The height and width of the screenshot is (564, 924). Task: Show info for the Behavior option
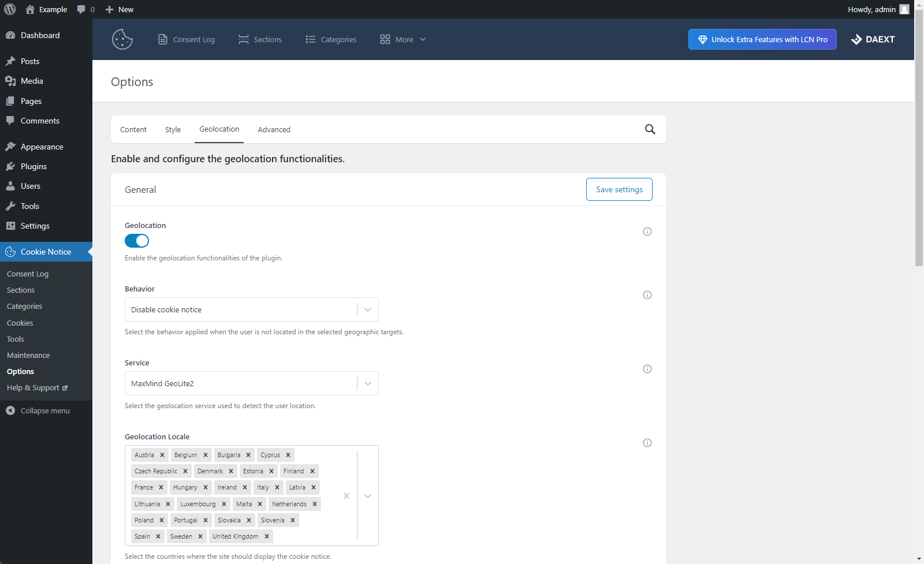647,295
